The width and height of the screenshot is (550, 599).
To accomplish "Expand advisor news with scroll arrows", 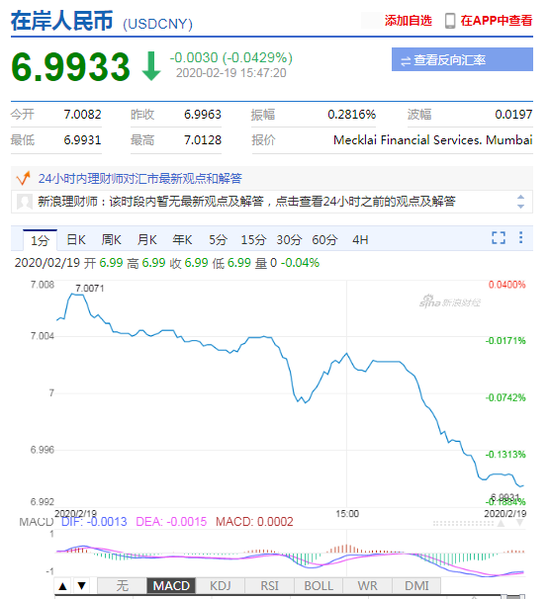I will pos(520,201).
